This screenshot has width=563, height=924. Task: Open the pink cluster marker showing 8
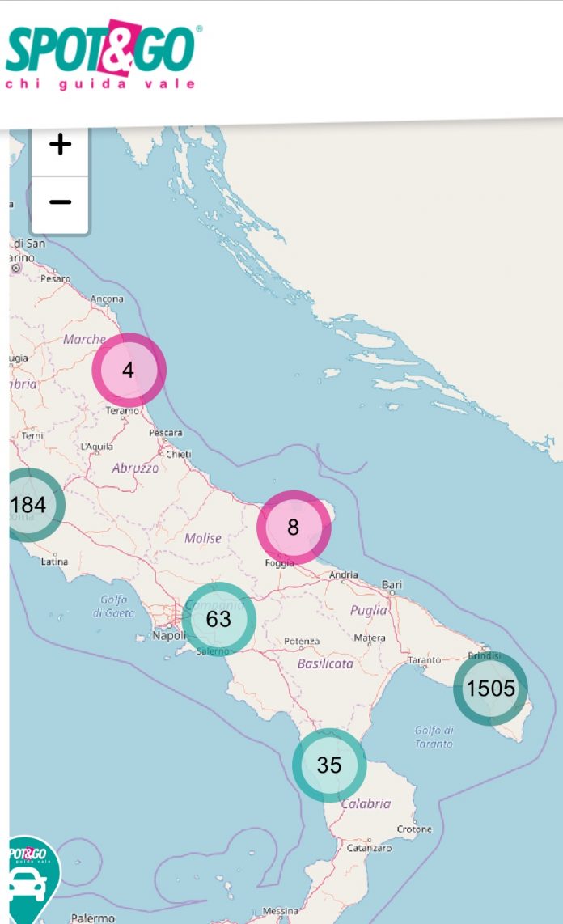coord(294,528)
